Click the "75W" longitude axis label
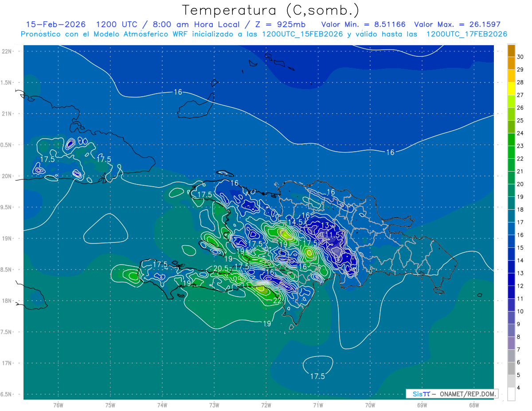Viewport: 532px width, 411px height. tap(110, 405)
